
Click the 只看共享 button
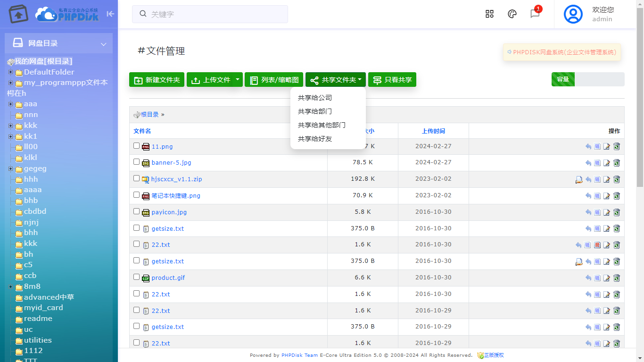(392, 80)
